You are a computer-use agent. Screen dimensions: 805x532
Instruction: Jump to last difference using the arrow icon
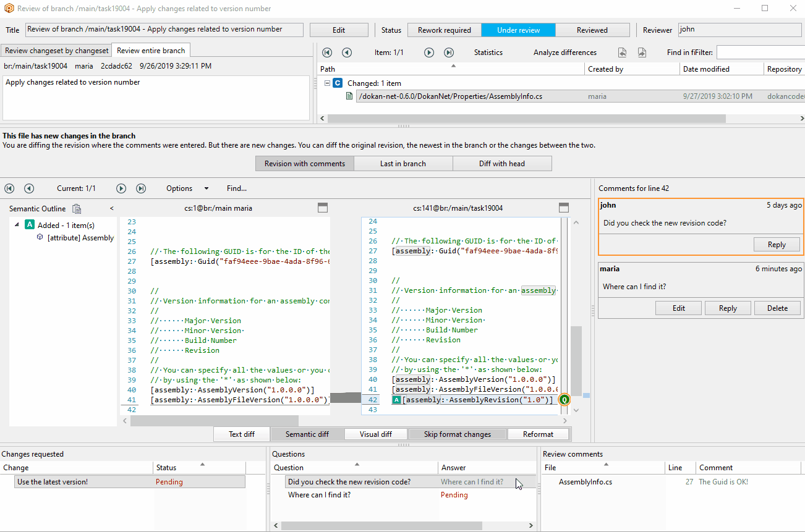(x=140, y=188)
